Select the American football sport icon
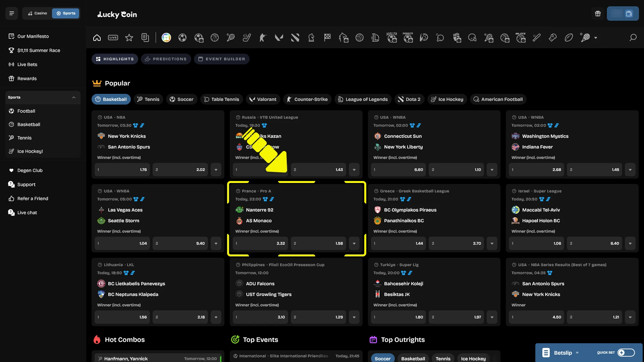Viewport: 644px width, 362px height. click(x=472, y=38)
